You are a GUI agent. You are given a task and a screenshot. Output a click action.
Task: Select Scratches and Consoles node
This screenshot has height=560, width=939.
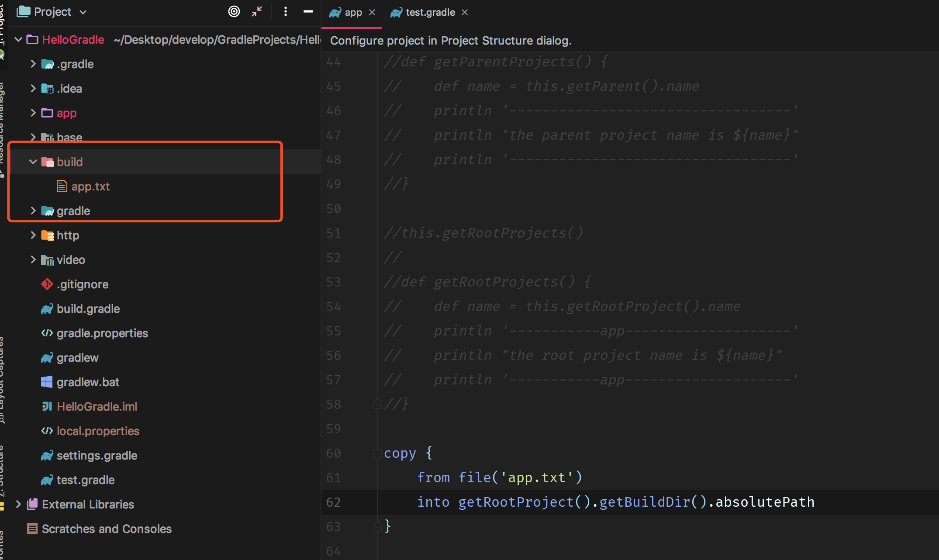click(107, 529)
